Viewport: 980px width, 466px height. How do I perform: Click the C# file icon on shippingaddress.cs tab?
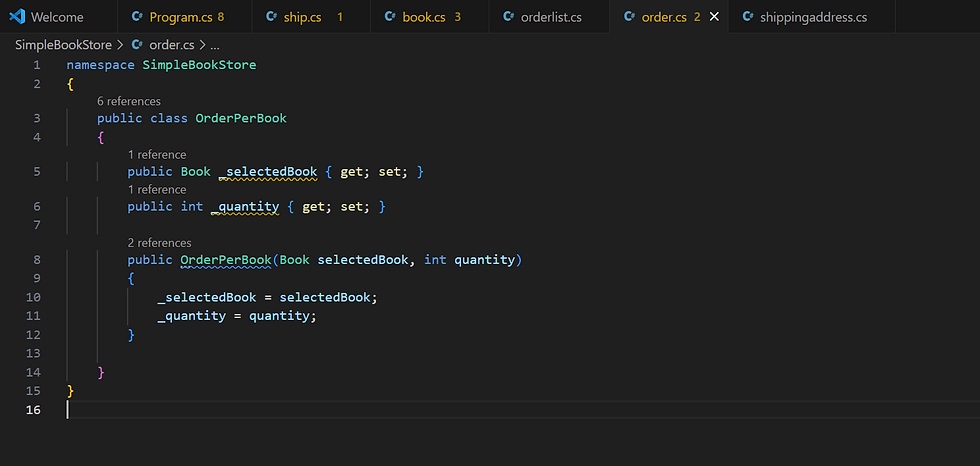[x=746, y=17]
